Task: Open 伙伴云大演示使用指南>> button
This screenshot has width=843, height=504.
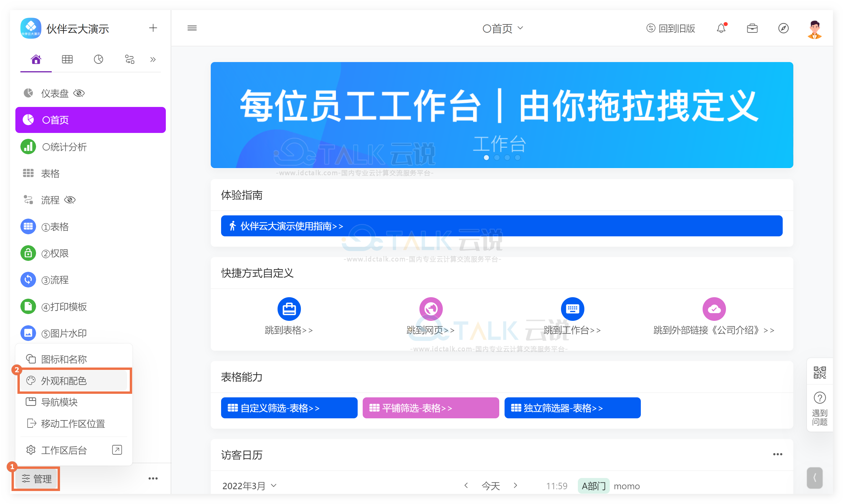Action: point(502,226)
